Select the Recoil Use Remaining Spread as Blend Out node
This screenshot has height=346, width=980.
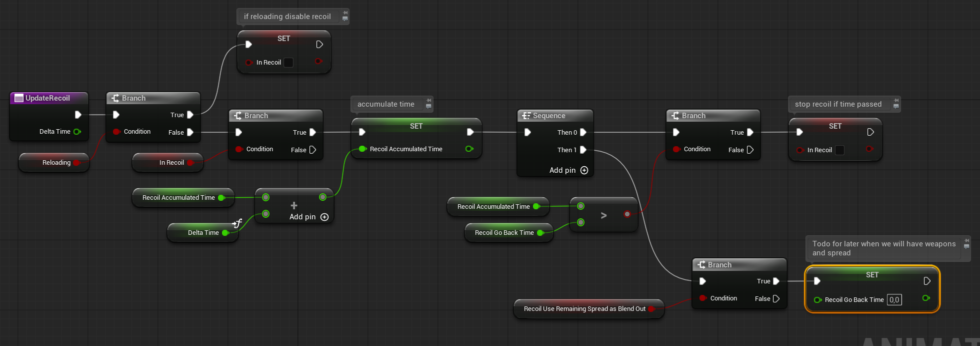pyautogui.click(x=584, y=309)
